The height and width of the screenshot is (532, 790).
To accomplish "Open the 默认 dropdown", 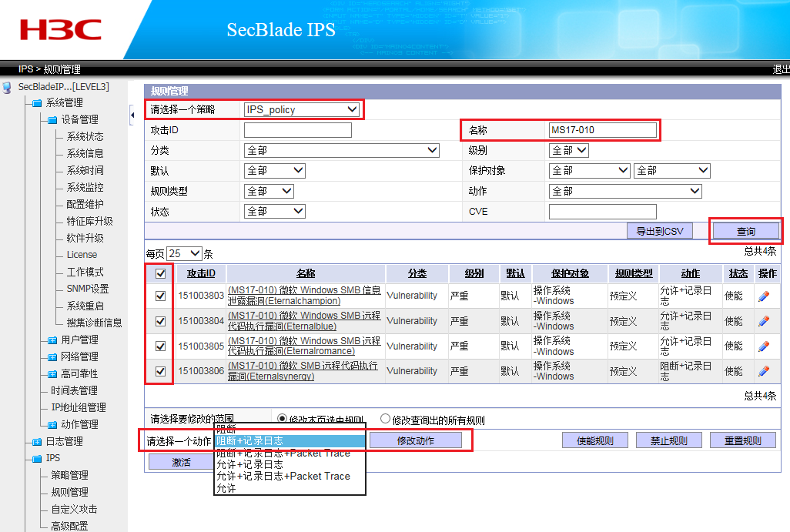I will click(x=275, y=170).
